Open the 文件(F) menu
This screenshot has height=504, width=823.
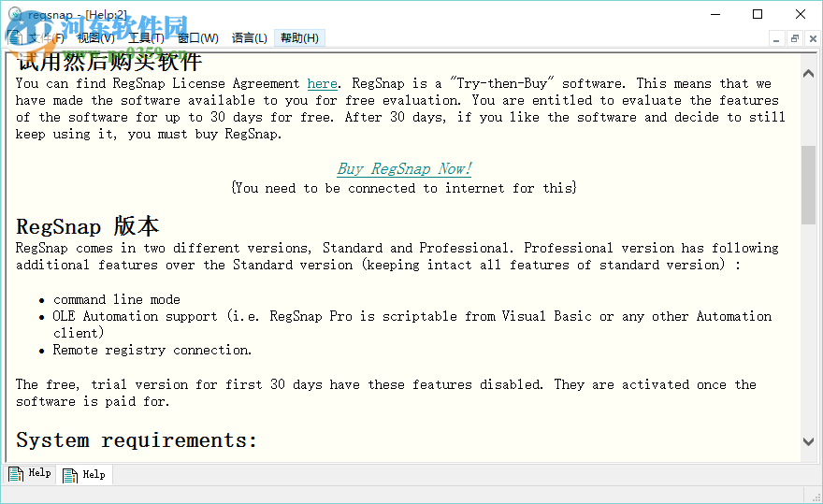[x=46, y=37]
